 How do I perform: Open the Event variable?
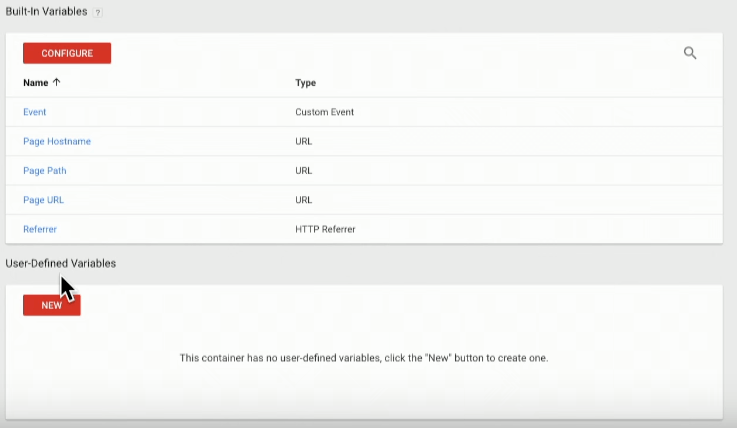click(x=35, y=112)
